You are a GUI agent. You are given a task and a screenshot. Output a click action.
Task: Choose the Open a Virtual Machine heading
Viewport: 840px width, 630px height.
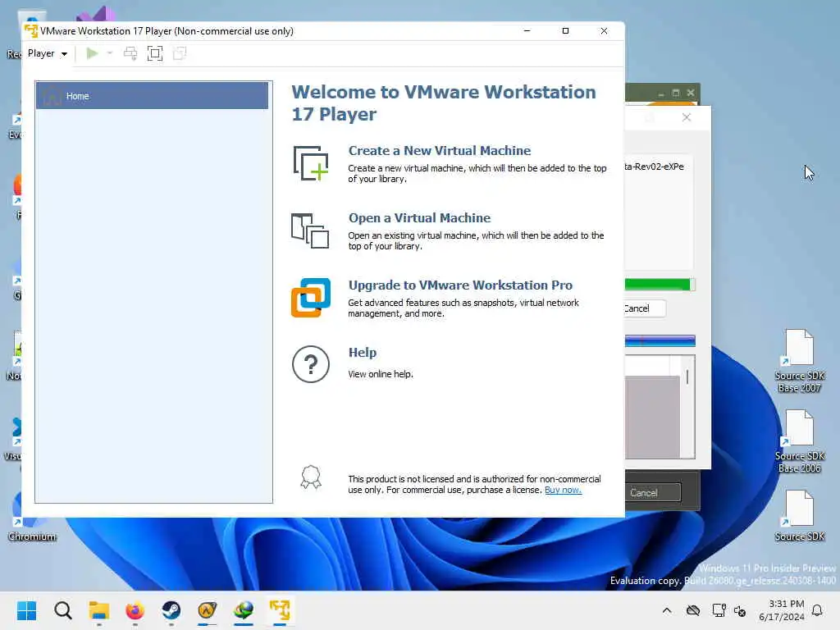coord(419,218)
